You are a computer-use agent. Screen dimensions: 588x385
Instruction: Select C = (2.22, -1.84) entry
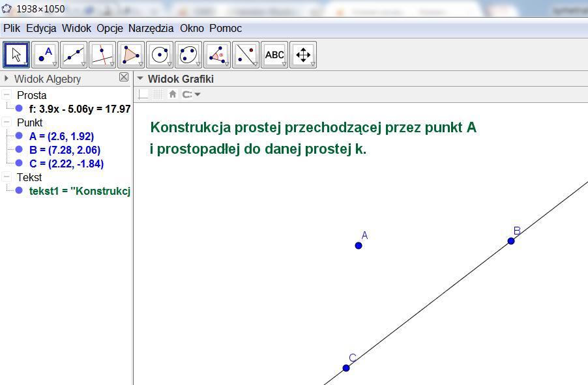(x=66, y=164)
